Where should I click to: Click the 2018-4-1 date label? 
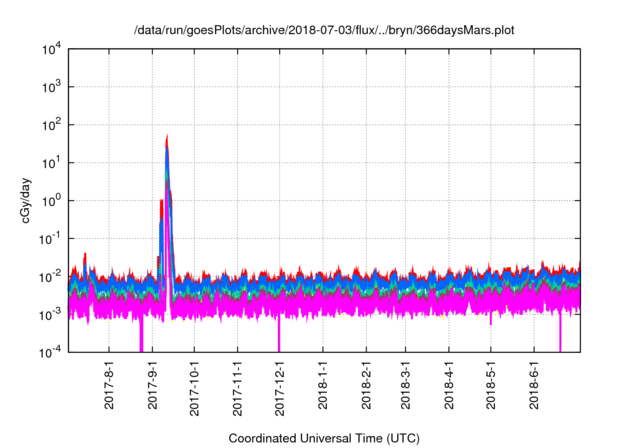click(x=449, y=385)
